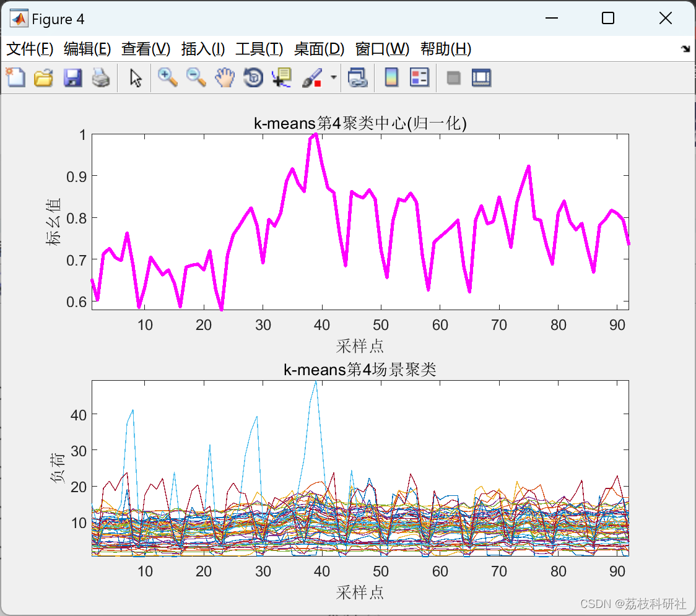The width and height of the screenshot is (696, 616).
Task: Expand the brush color dropdown arrow
Action: tap(333, 77)
